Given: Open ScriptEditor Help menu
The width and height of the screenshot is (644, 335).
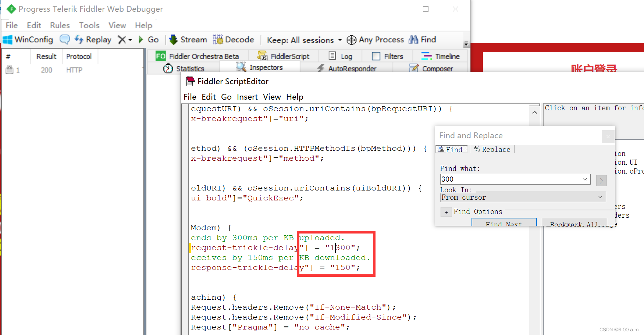Looking at the screenshot, I should [295, 97].
